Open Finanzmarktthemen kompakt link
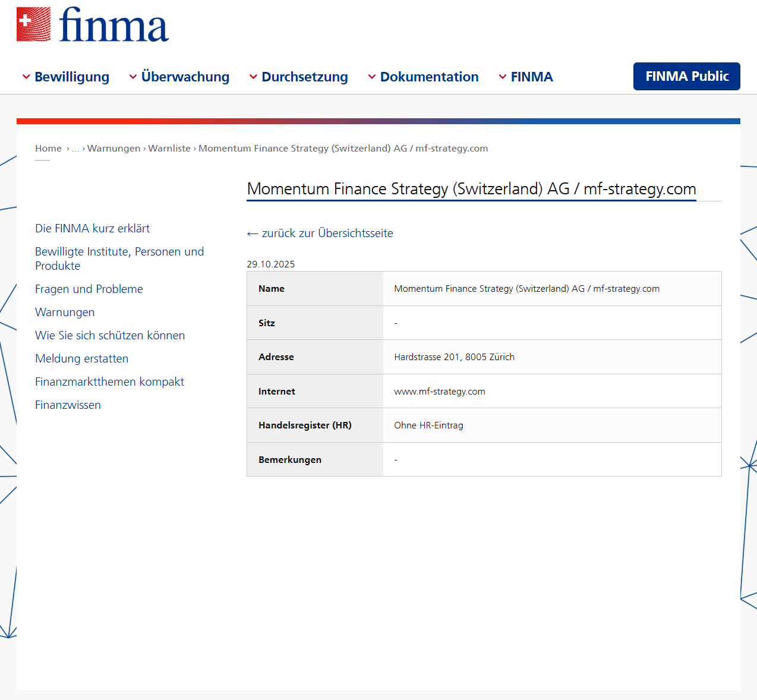757x700 pixels. tap(109, 381)
